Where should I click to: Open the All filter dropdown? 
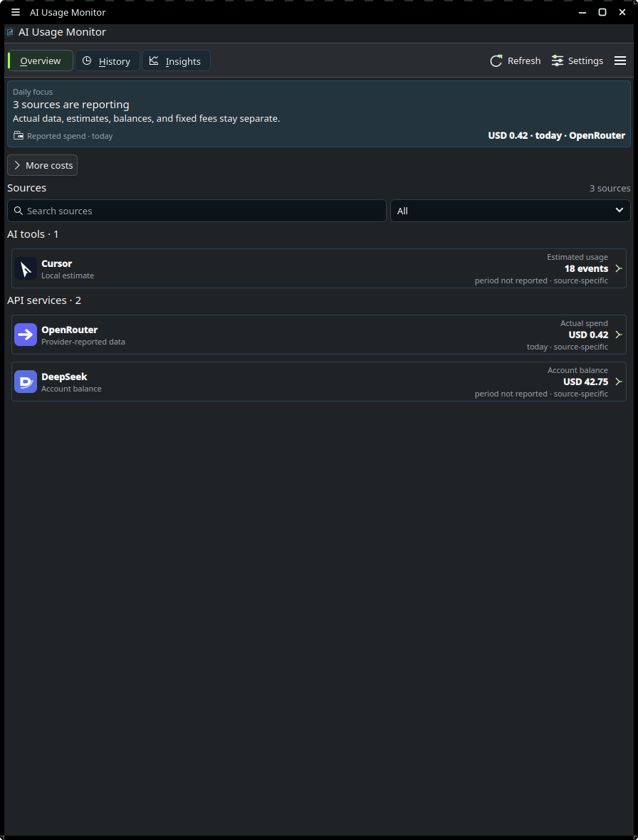coord(510,211)
